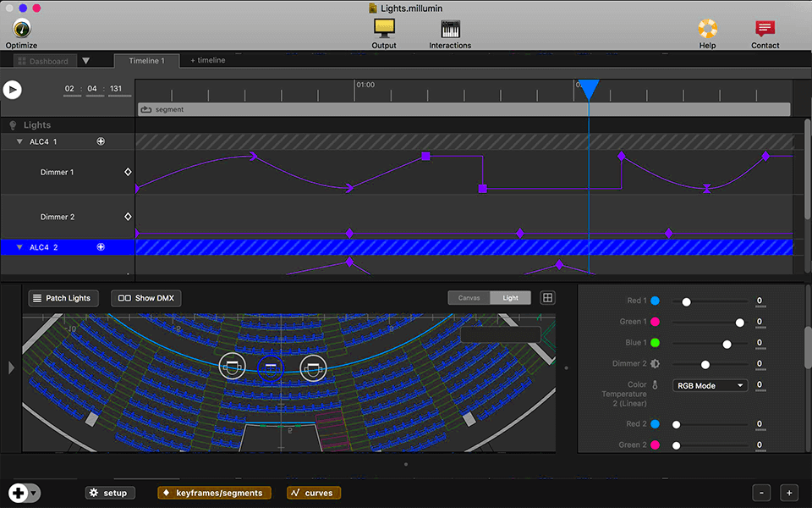Open the RGB Mode dropdown
812x508 pixels.
tap(710, 385)
